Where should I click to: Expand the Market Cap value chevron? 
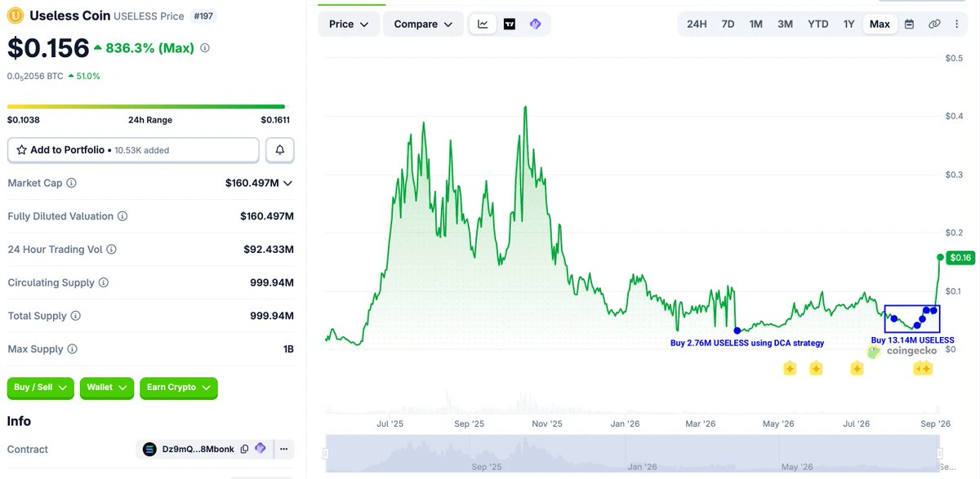(287, 184)
